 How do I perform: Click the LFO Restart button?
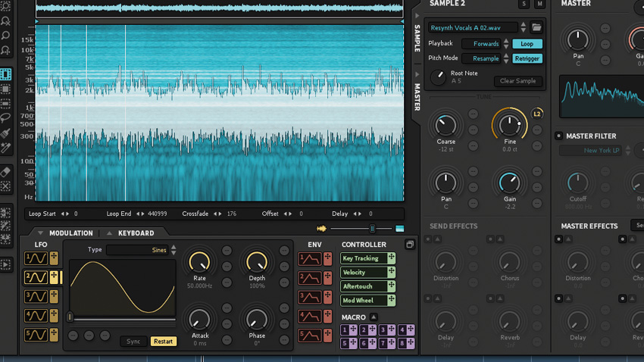click(163, 342)
